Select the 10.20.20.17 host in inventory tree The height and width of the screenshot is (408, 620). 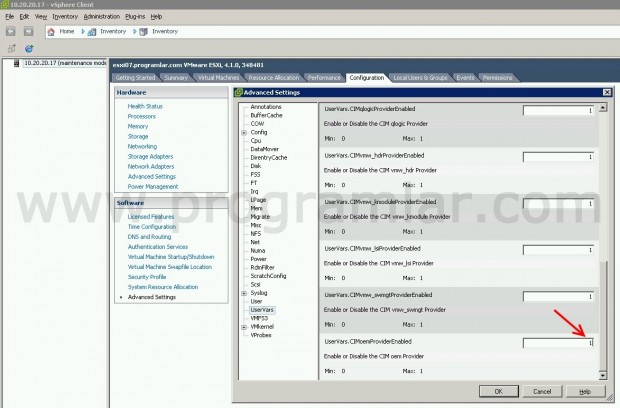65,63
